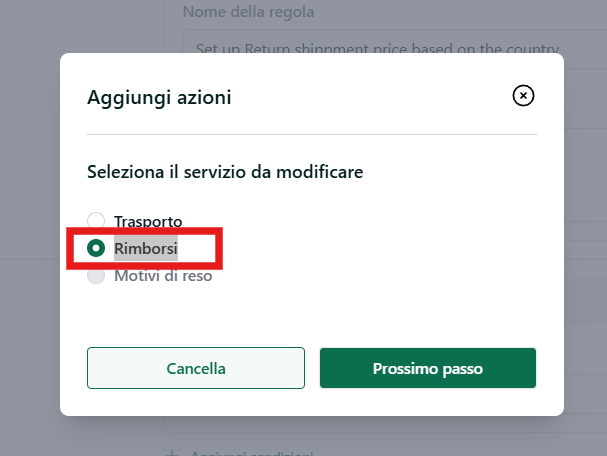
Task: Close the Aggiungi azioni dialog via X icon
Action: [x=523, y=96]
